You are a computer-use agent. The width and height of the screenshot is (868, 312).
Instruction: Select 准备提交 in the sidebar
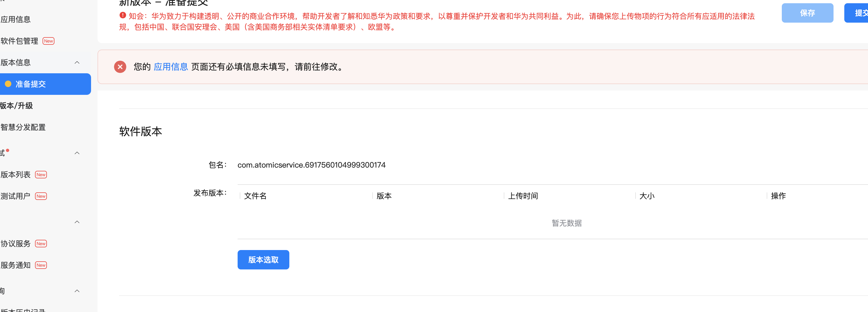(30, 84)
